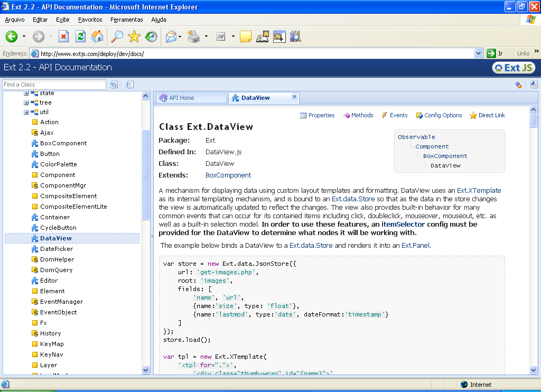Open the Favoritos menu
This screenshot has height=392, width=541.
click(x=90, y=20)
